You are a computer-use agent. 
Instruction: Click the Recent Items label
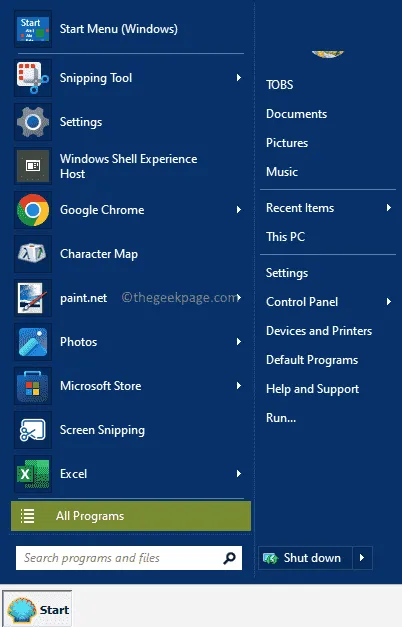tap(300, 208)
